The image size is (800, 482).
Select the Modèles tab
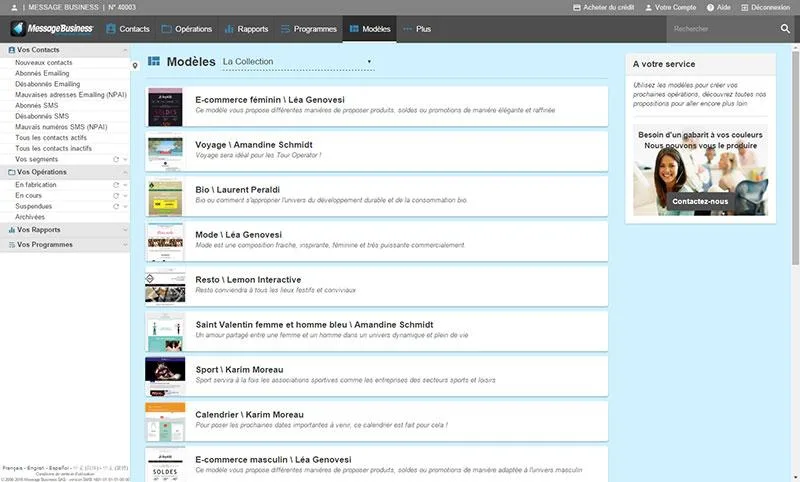(370, 29)
